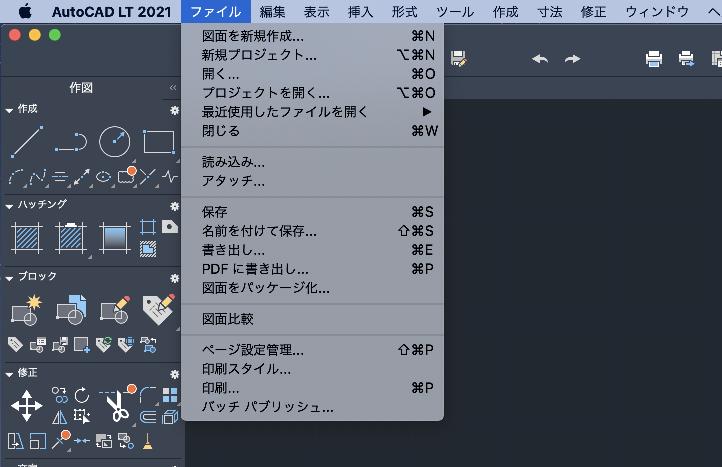Select the Rectangle tool

click(159, 142)
